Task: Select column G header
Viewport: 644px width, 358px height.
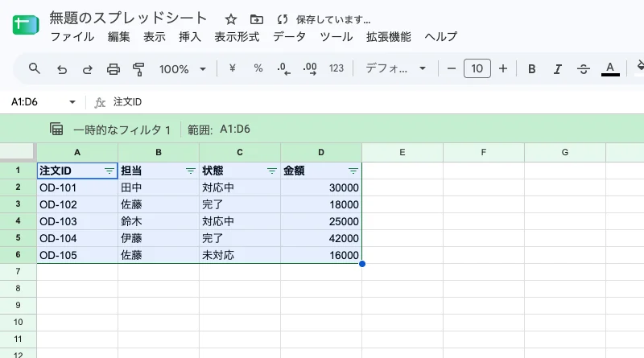Action: [565, 152]
